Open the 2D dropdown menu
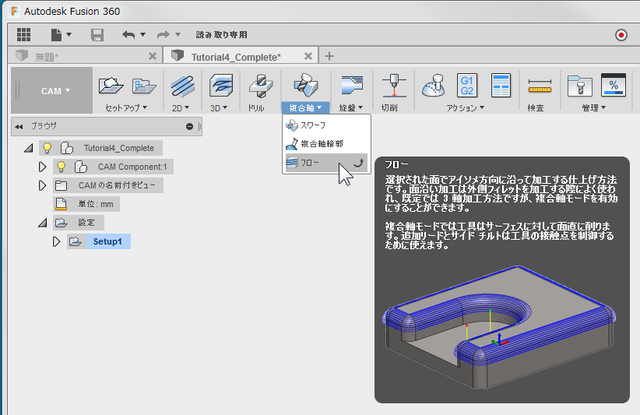Image resolution: width=640 pixels, height=415 pixels. (x=180, y=108)
